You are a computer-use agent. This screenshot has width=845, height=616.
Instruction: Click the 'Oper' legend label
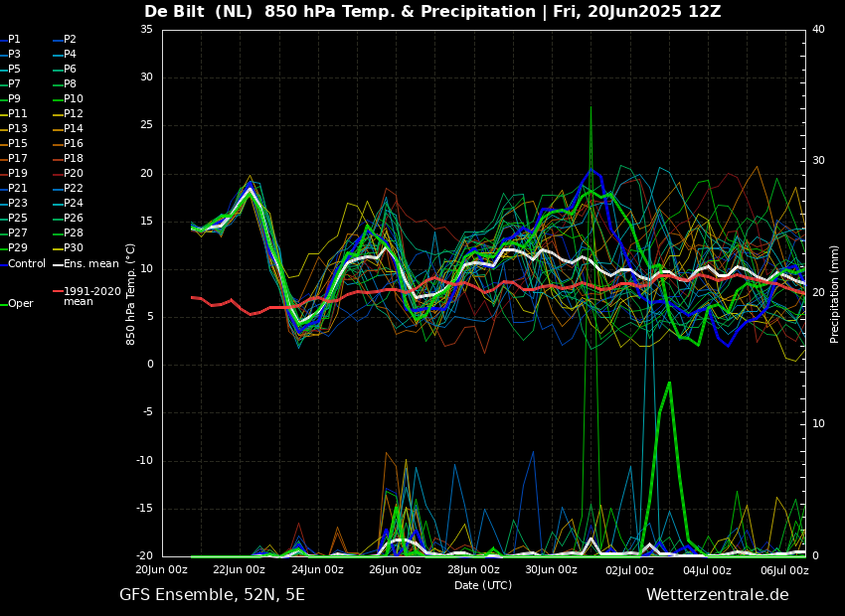pyautogui.click(x=21, y=304)
